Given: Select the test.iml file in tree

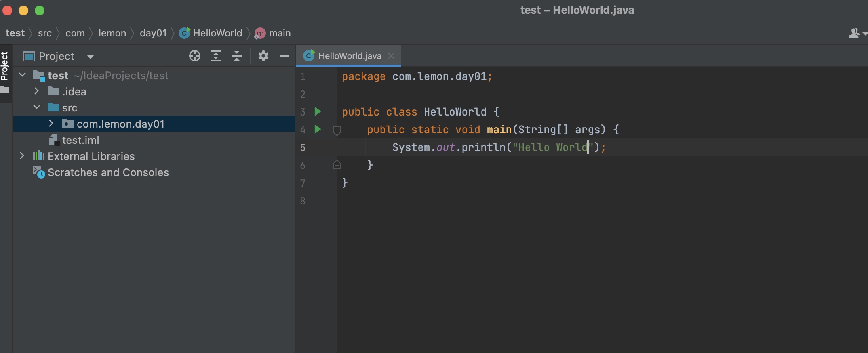Looking at the screenshot, I should 80,140.
